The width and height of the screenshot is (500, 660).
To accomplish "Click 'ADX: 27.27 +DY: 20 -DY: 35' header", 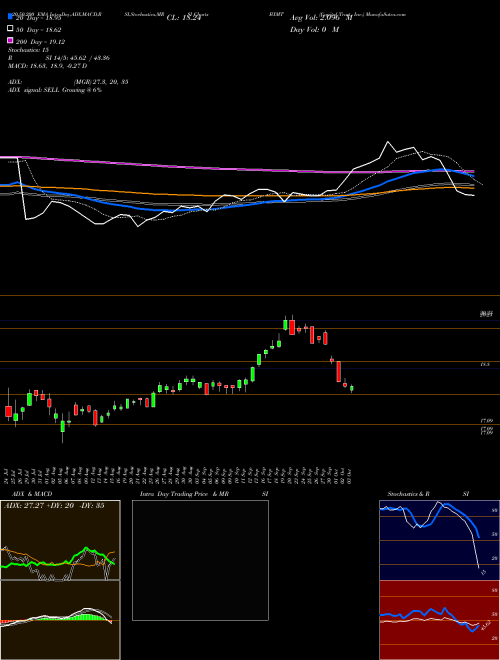I will (x=54, y=506).
